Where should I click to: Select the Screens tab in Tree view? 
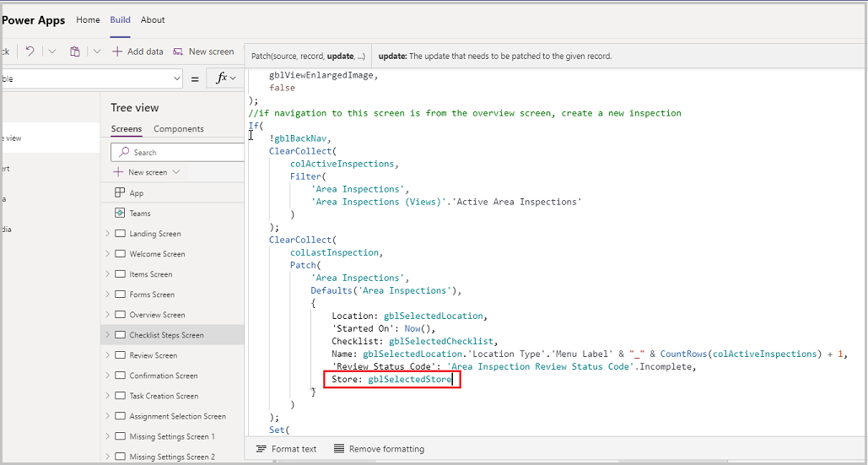tap(127, 129)
